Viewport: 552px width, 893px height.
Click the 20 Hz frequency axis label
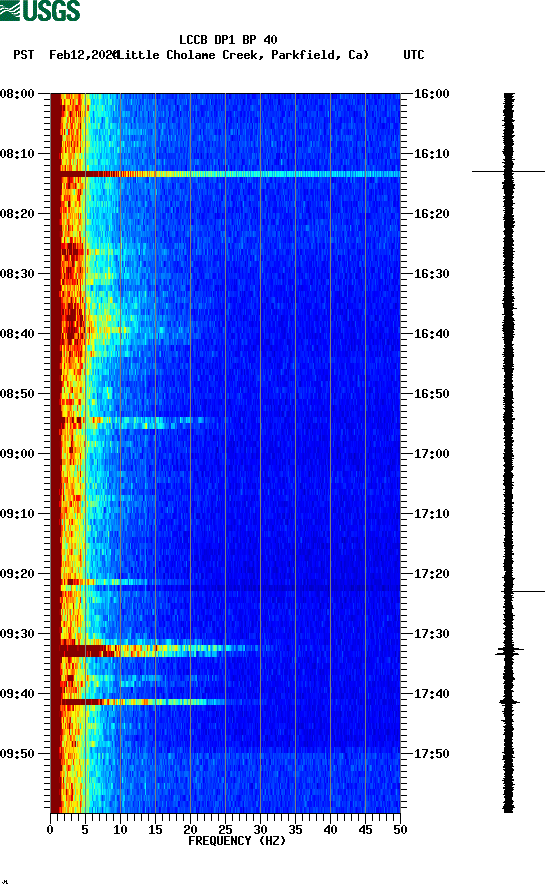pyautogui.click(x=190, y=830)
